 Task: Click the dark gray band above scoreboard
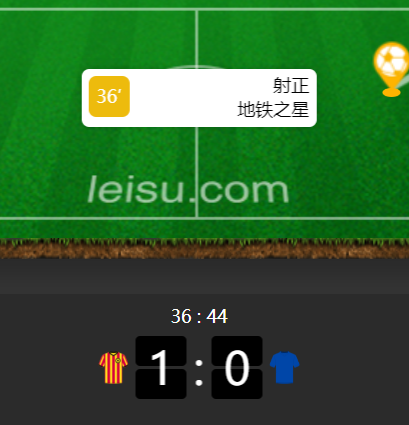tap(204, 277)
